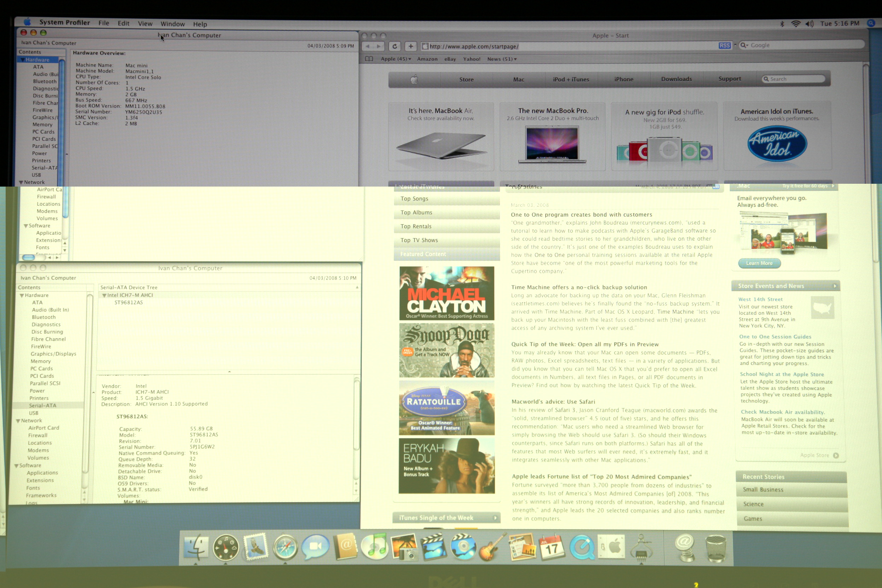Collapse Hardware in the Hardware Overview window
Viewport: 882px width, 588px height.
tap(23, 60)
